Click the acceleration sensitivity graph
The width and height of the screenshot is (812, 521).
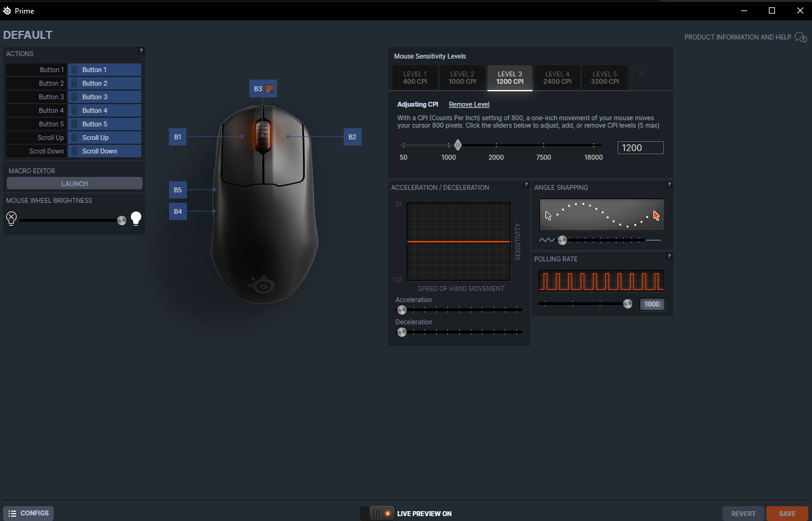coord(459,241)
